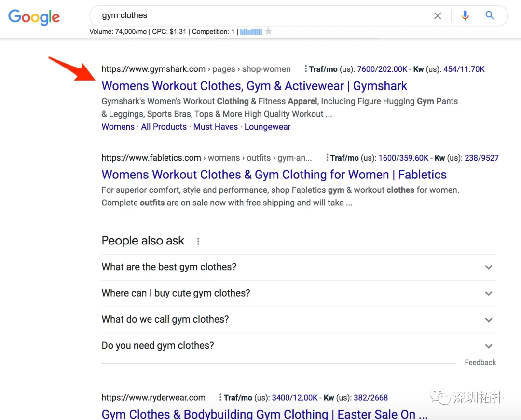This screenshot has height=420, width=521.
Task: Open the Gymshark Womens Workout Clothes result
Action: (x=254, y=86)
